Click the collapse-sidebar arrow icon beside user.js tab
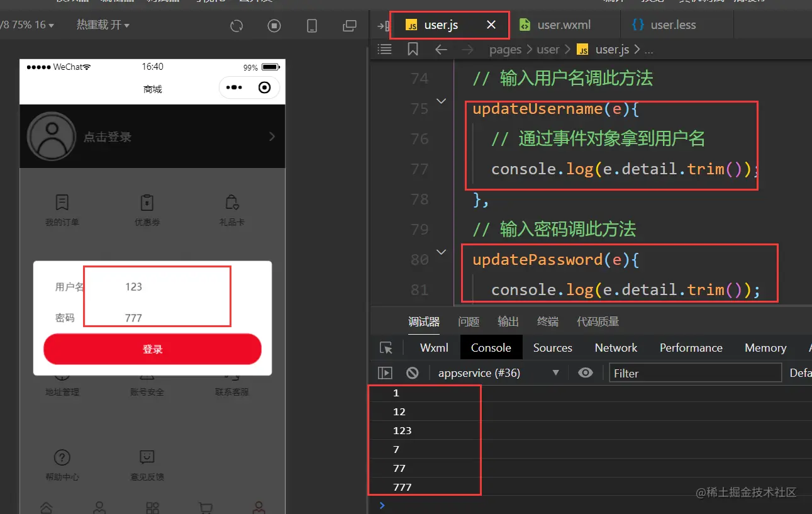Screen dimensions: 812x514 coord(382,26)
